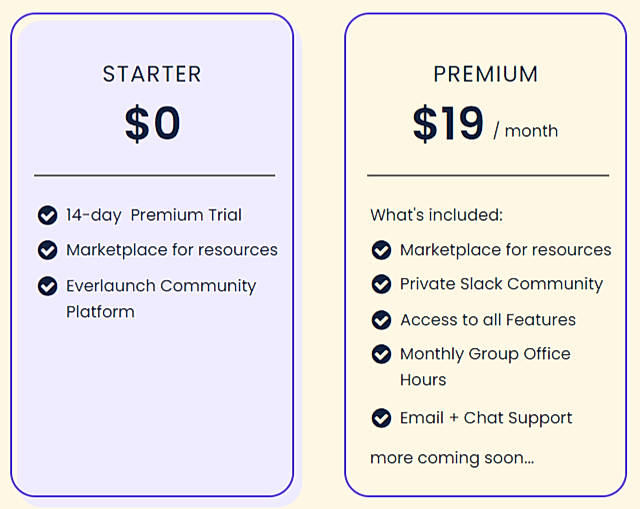
Task: Click 'Private Slack Community' feature text
Action: coord(501,284)
